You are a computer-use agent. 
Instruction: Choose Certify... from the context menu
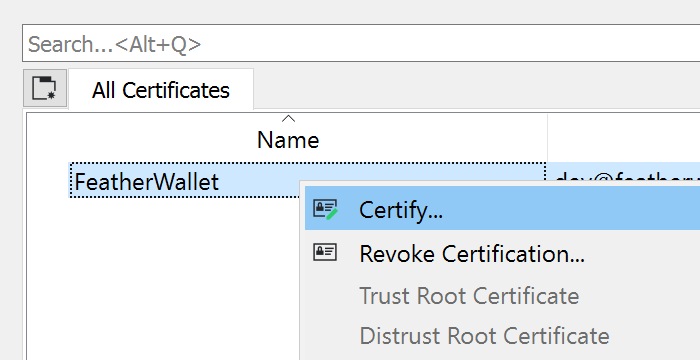point(502,209)
